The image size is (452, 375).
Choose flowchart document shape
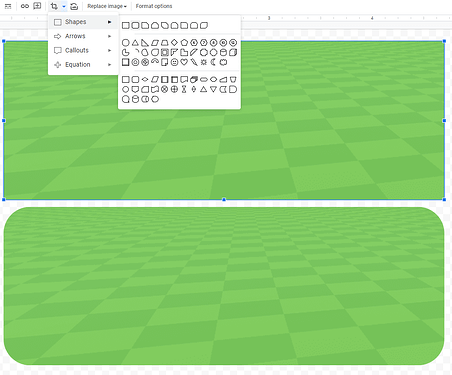(x=184, y=79)
